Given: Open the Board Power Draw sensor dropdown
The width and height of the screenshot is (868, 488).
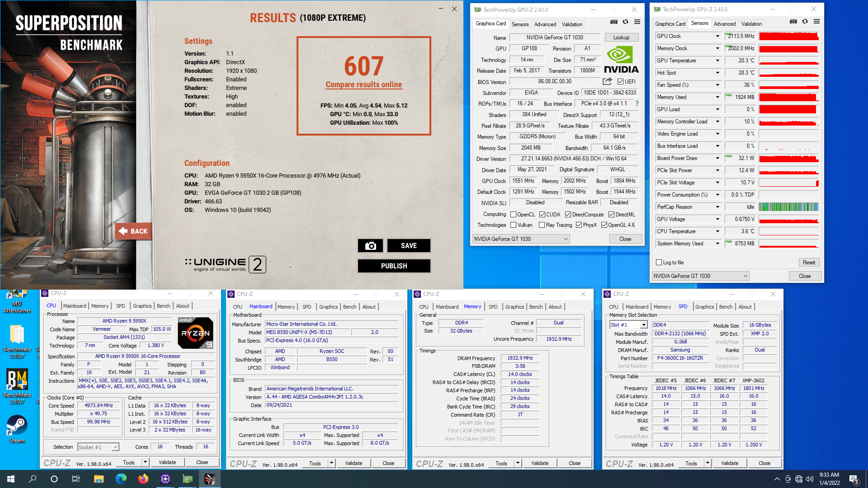Looking at the screenshot, I should click(717, 158).
